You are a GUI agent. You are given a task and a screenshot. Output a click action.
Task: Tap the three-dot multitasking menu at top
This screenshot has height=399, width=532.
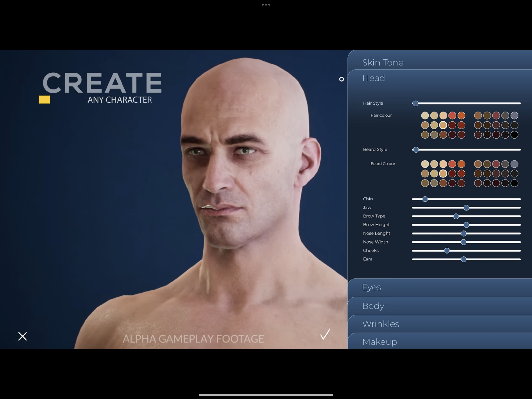pyautogui.click(x=266, y=4)
